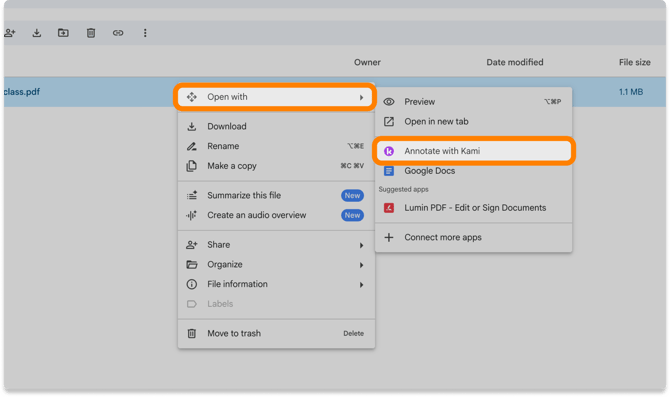Image resolution: width=670 pixels, height=397 pixels.
Task: Choose Download from the context menu
Action: (x=276, y=126)
